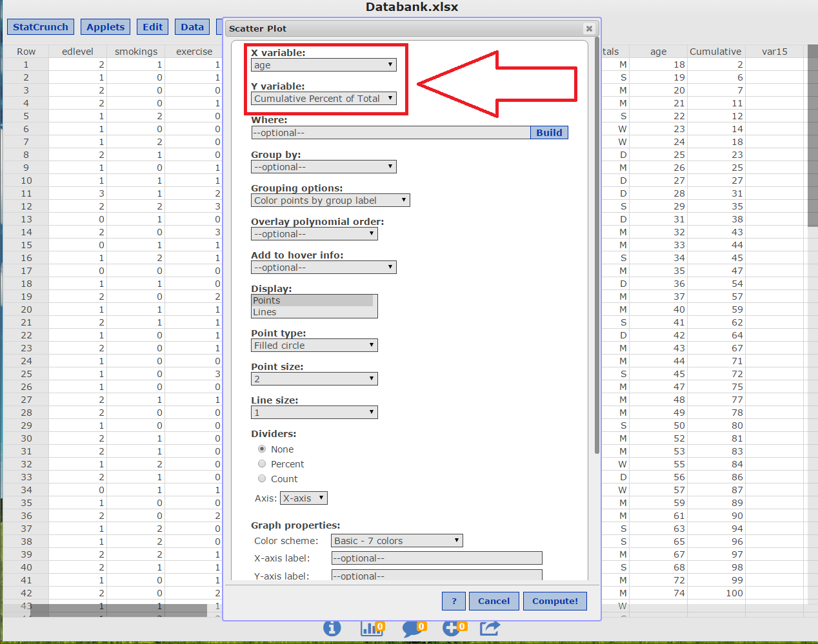
Task: Open the Group by dropdown
Action: 324,167
